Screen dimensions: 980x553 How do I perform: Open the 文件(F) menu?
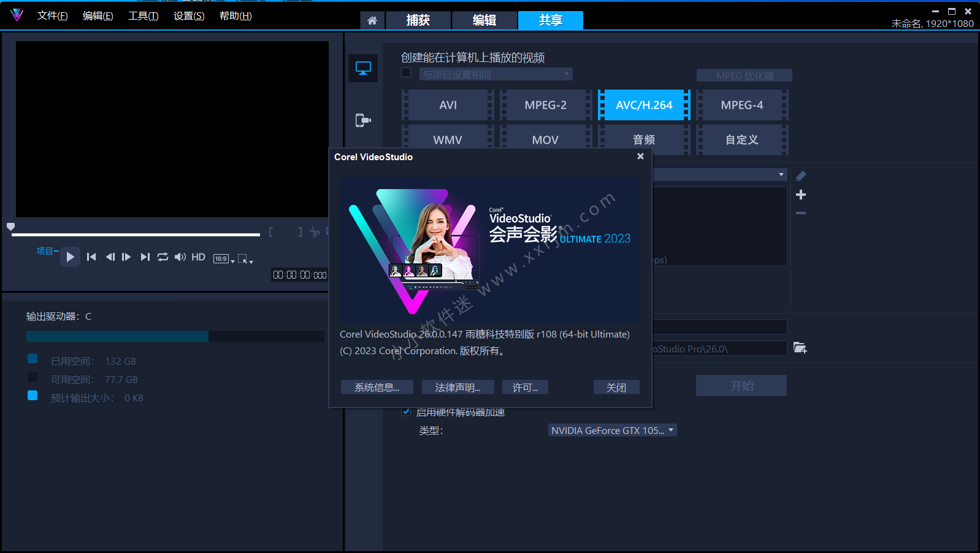[52, 16]
